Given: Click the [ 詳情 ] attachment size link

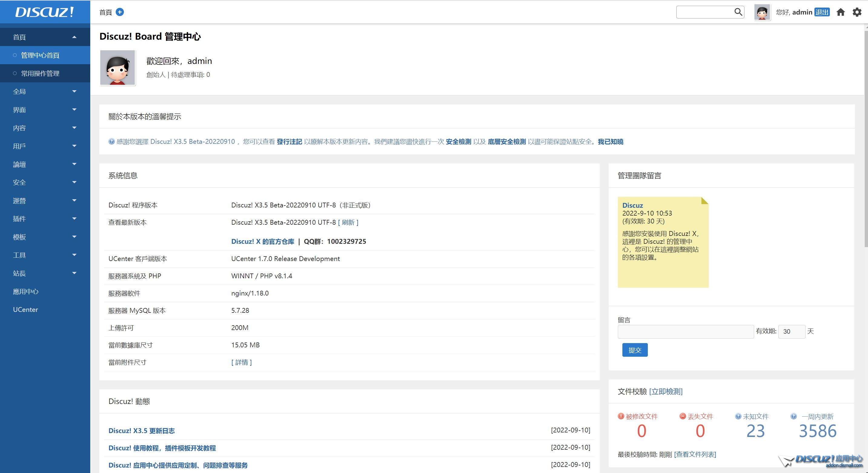Looking at the screenshot, I should [x=241, y=362].
